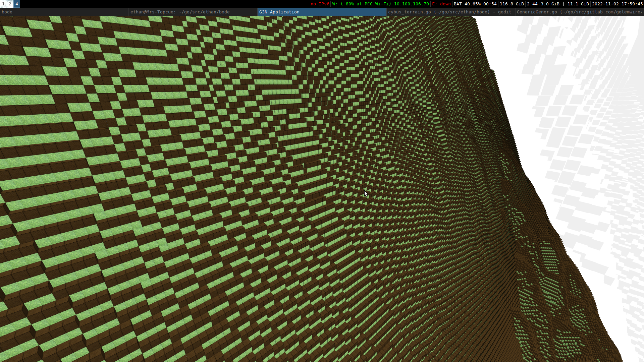Click the no IPv6 status indicator

[x=320, y=4]
